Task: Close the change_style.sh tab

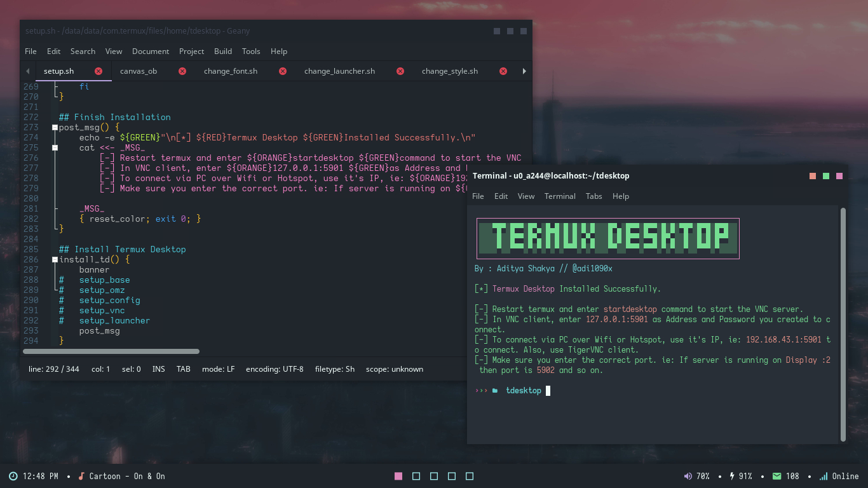Action: [x=503, y=71]
